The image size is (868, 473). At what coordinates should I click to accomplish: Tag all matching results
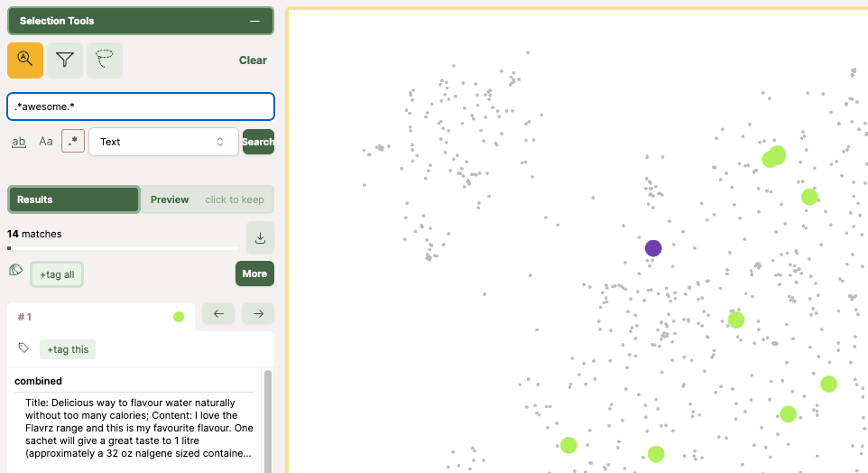pyautogui.click(x=57, y=274)
